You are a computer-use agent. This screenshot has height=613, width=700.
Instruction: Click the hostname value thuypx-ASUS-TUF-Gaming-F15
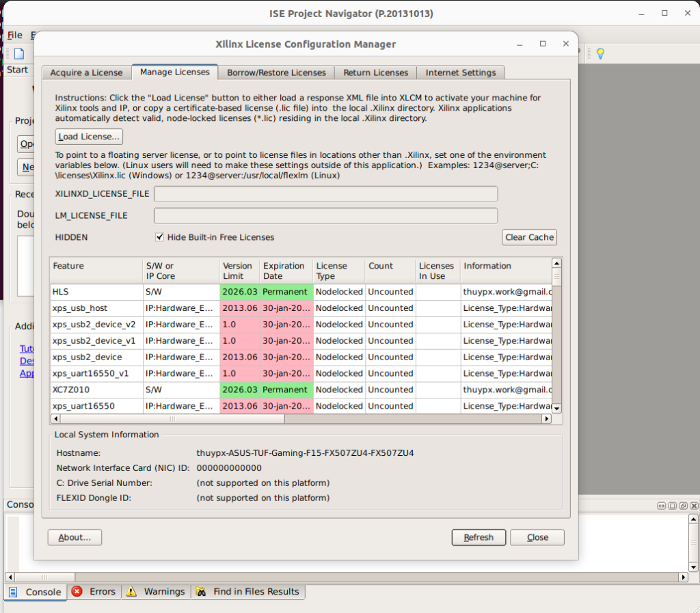[x=305, y=453]
